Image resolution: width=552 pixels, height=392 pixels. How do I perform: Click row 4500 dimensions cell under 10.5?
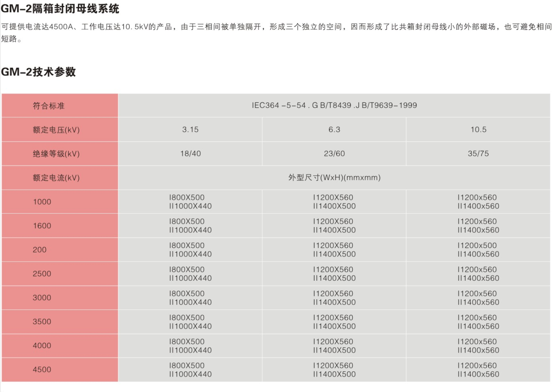pyautogui.click(x=478, y=370)
